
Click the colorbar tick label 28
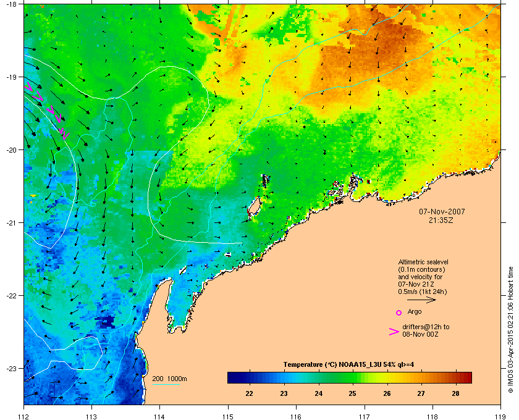456,393
